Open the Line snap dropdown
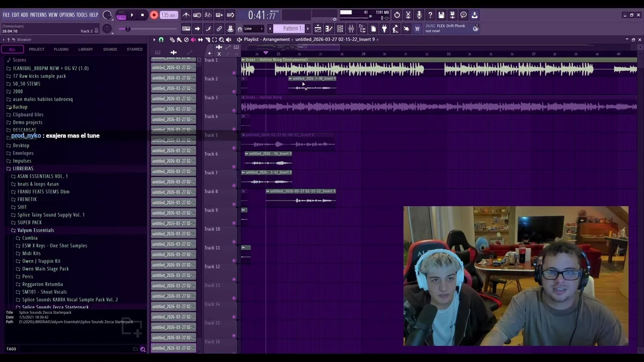Screen dimensions: 644x362 click(x=254, y=29)
